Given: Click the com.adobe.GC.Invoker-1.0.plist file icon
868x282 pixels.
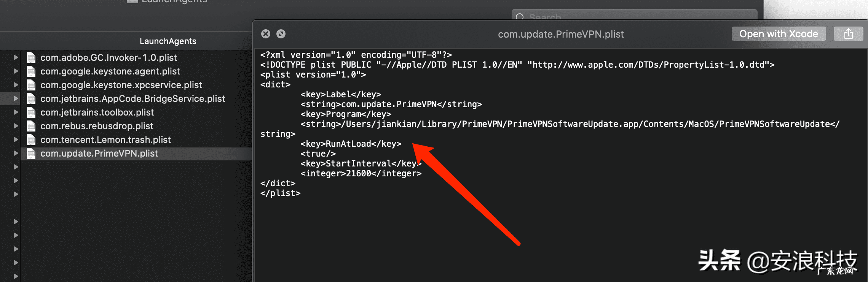Looking at the screenshot, I should click(x=31, y=58).
